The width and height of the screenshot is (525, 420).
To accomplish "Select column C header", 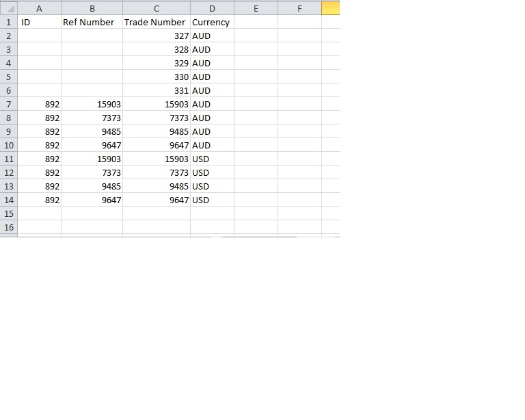I will click(157, 8).
